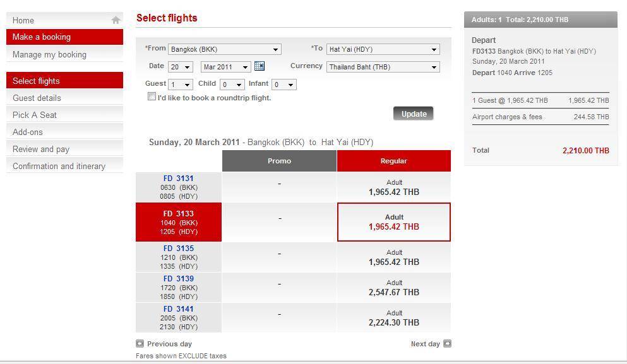Screen dimensions: 627x364
Task: Expand the Guest count dropdown
Action: [181, 85]
